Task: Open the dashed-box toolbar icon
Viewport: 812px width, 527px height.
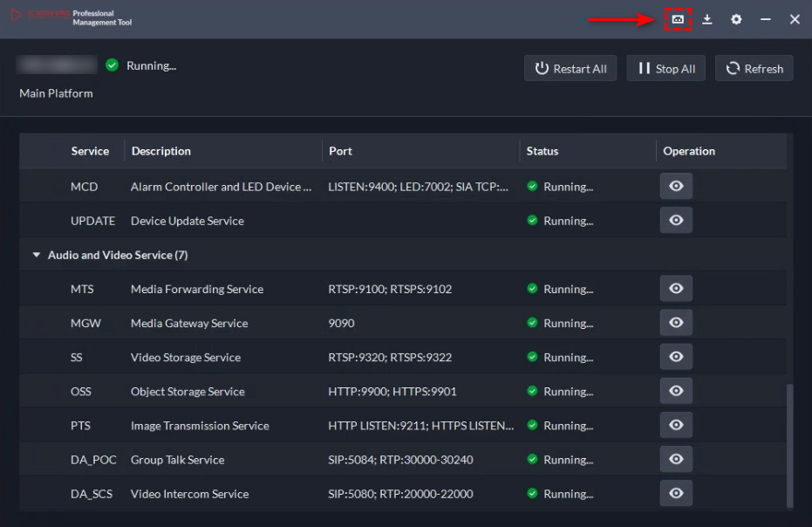Action: 678,19
